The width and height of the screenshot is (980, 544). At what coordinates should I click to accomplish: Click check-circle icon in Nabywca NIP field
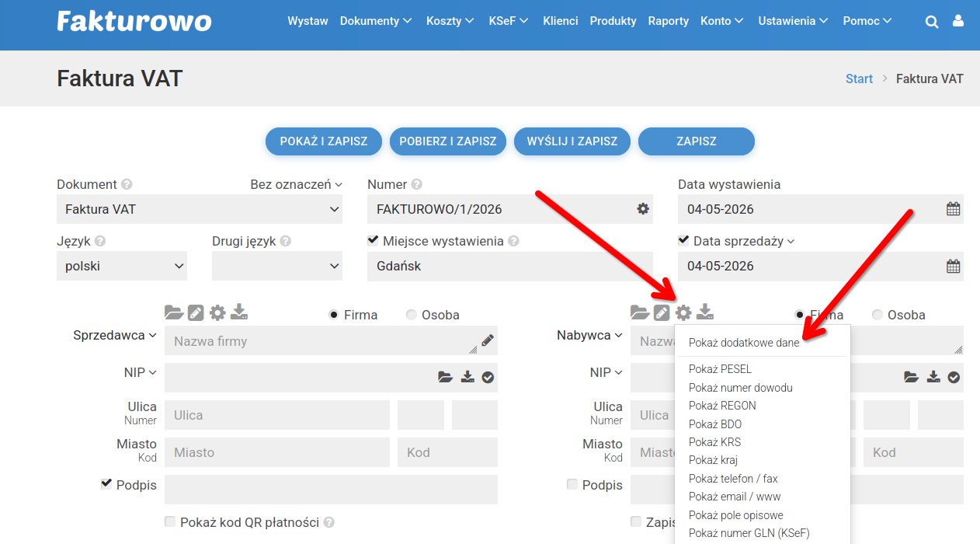(x=954, y=377)
